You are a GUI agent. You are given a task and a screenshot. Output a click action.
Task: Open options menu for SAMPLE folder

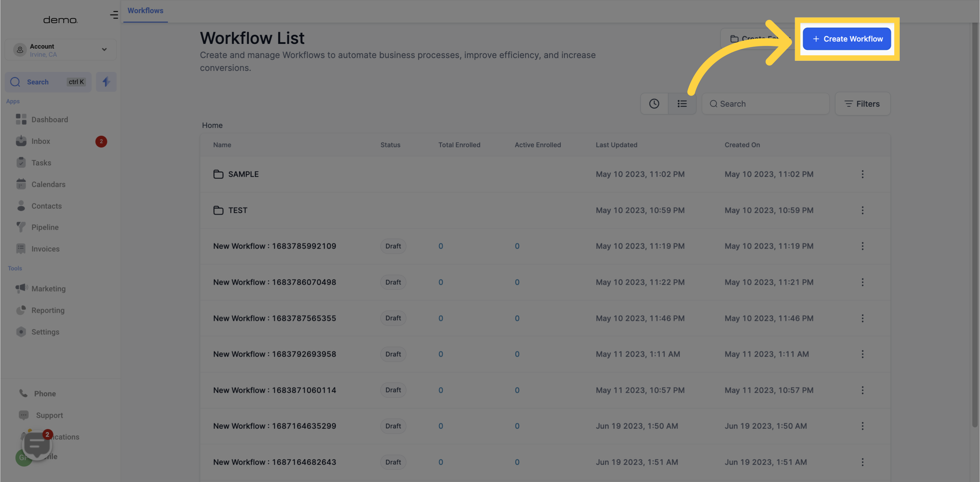point(863,174)
